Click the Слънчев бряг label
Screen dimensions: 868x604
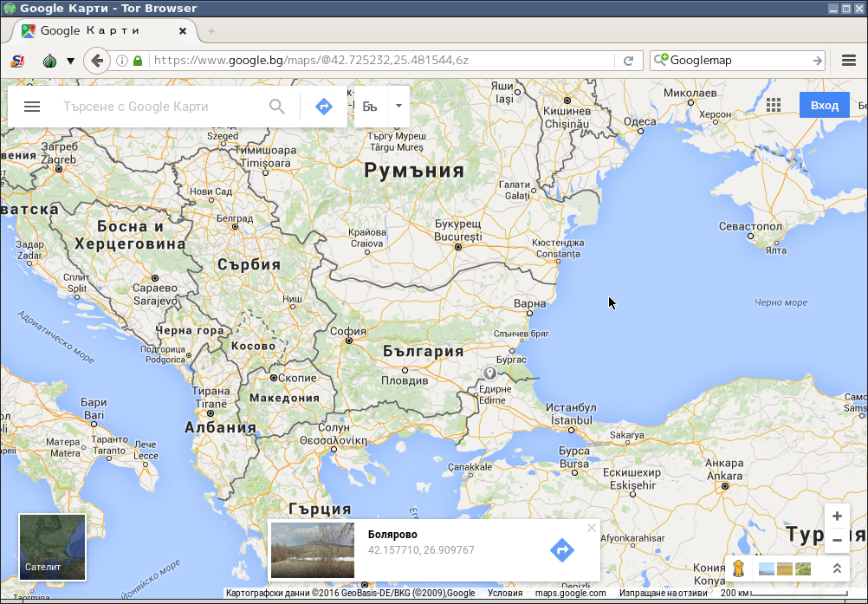pyautogui.click(x=521, y=334)
